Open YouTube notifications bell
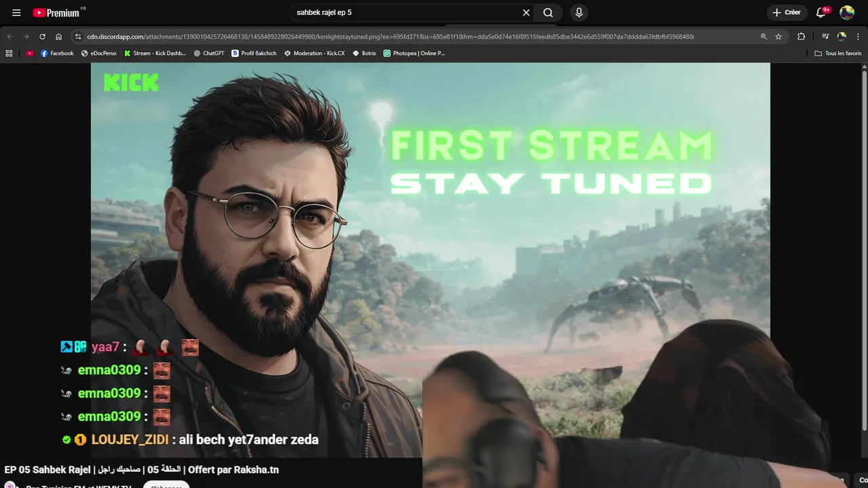The height and width of the screenshot is (488, 868). (821, 12)
